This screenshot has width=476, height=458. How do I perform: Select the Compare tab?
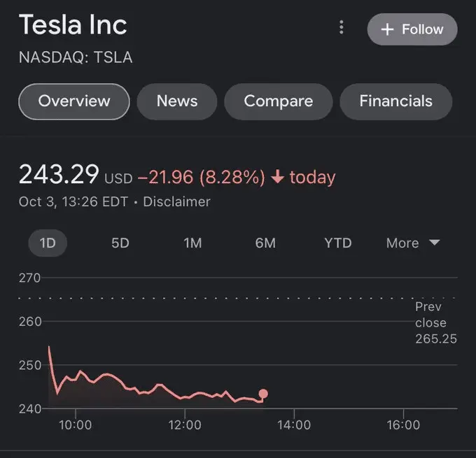click(x=278, y=101)
